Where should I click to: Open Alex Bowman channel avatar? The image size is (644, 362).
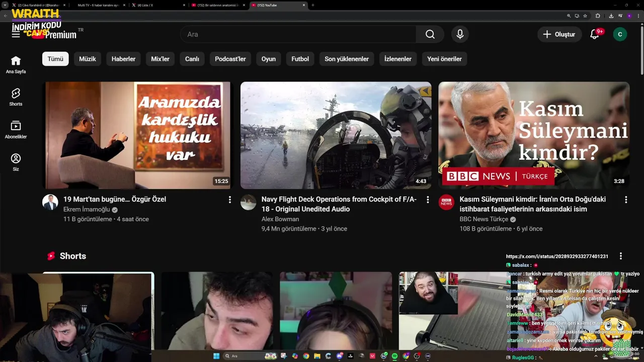pyautogui.click(x=248, y=202)
